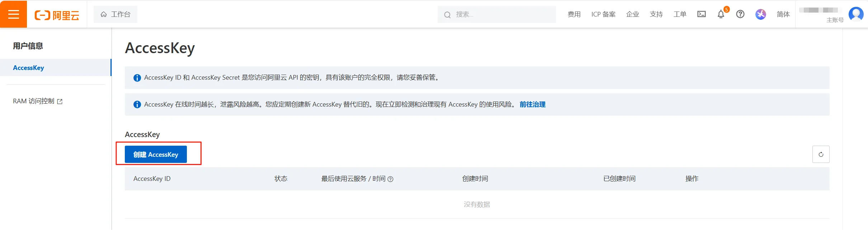The width and height of the screenshot is (868, 230).
Task: Switch language via 简体
Action: (783, 14)
